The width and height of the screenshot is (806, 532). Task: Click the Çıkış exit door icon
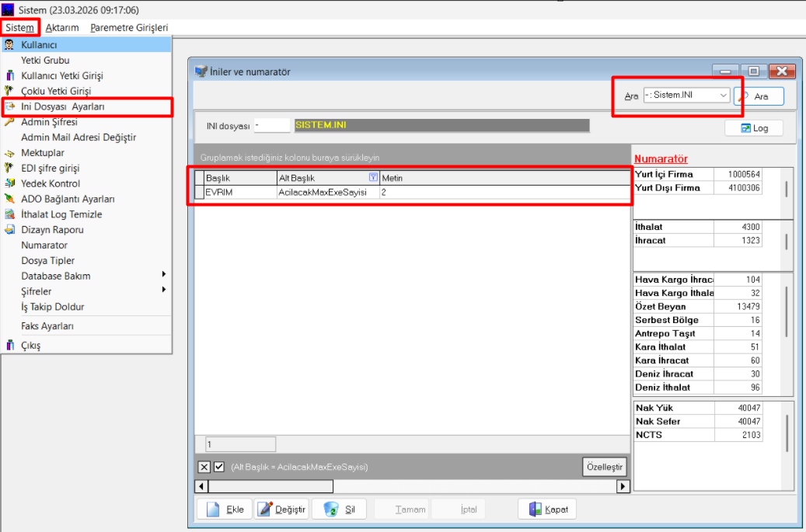coord(9,346)
